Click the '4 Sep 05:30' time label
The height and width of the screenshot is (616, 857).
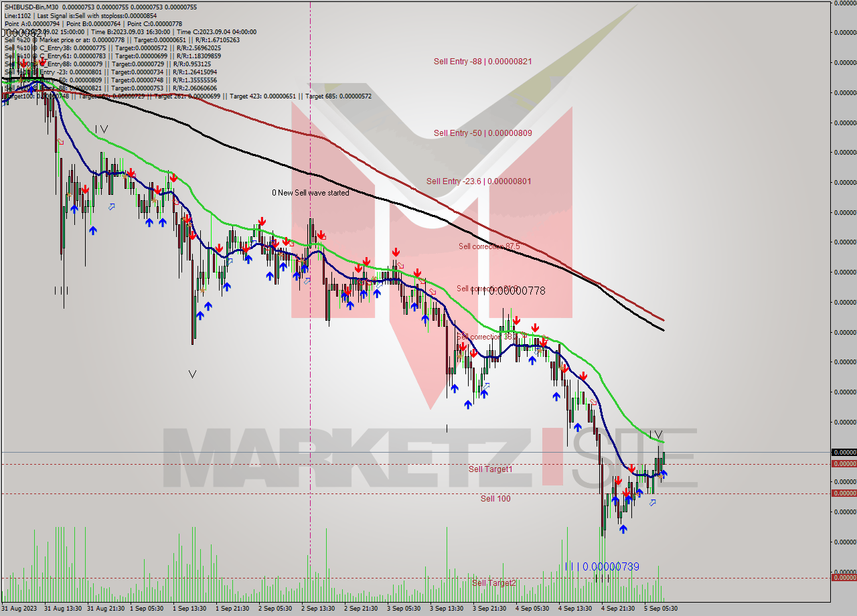point(532,609)
